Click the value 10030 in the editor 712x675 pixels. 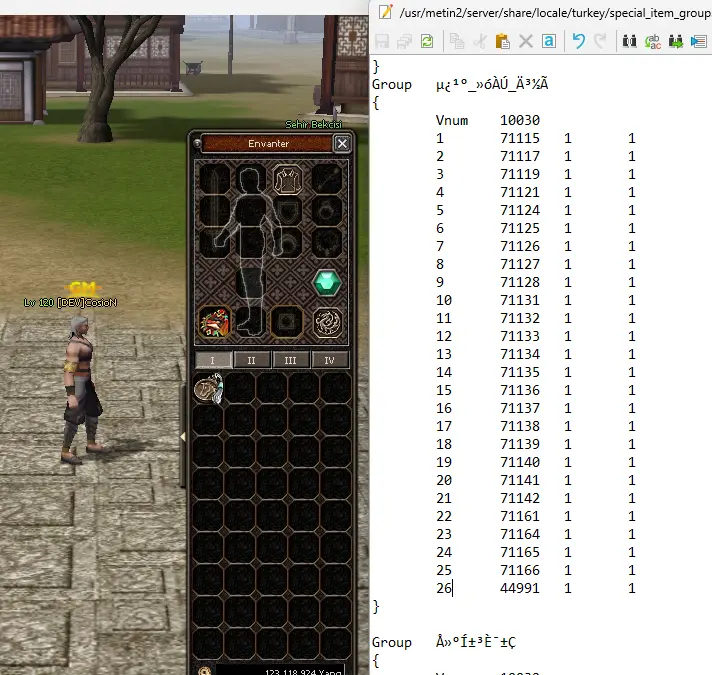pyautogui.click(x=520, y=120)
